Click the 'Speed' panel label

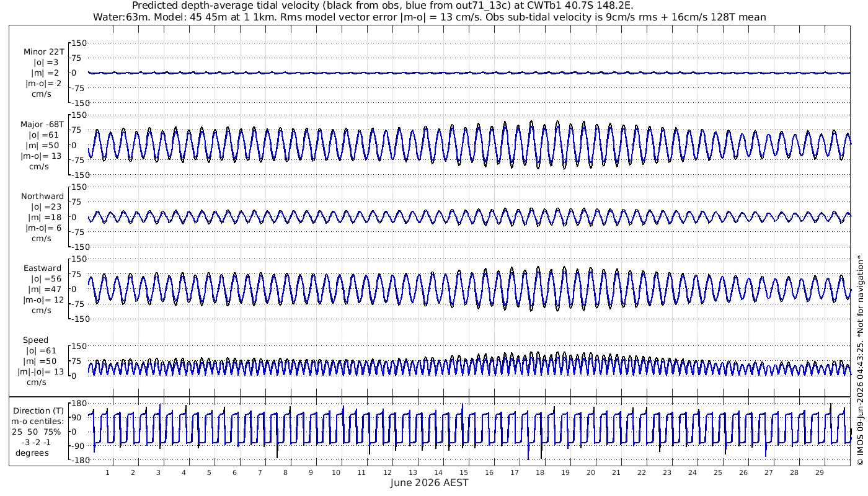point(35,340)
